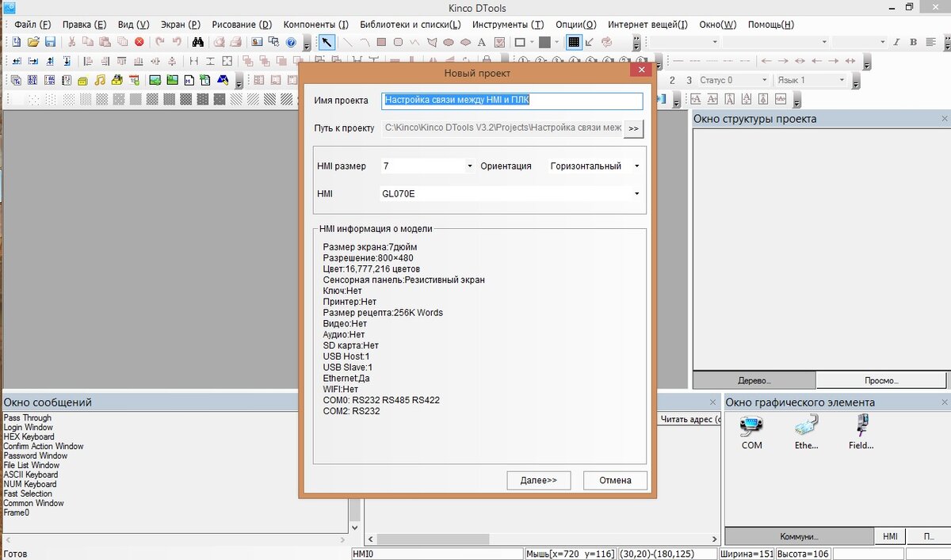Screen dimensions: 951x560
Task: Click 'NUM Keyboard' in message window
Action: 29,484
